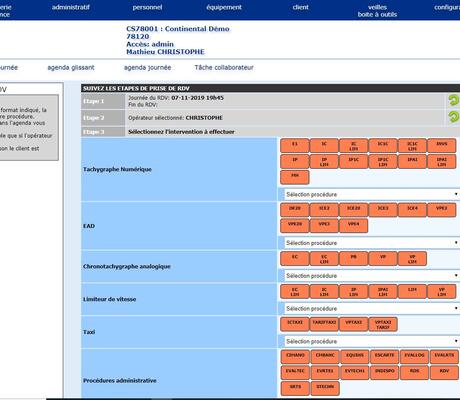Select ICE4 in the EAD section

[x=412, y=210]
